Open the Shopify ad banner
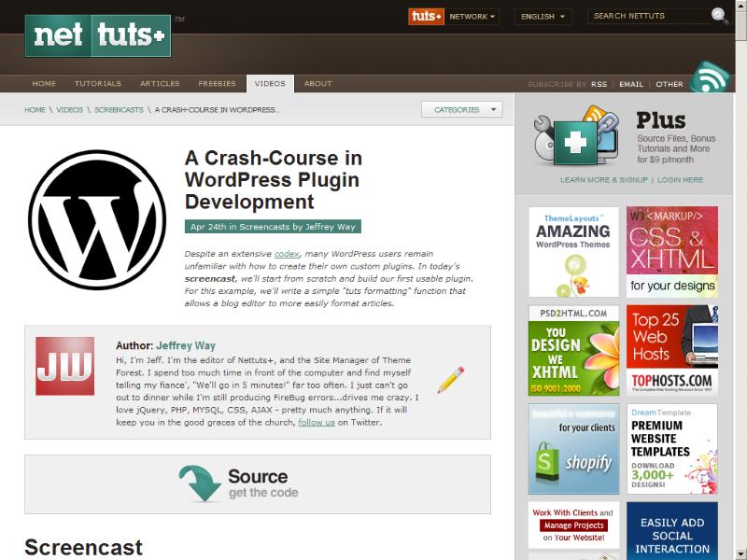This screenshot has width=747, height=560. coord(573,449)
